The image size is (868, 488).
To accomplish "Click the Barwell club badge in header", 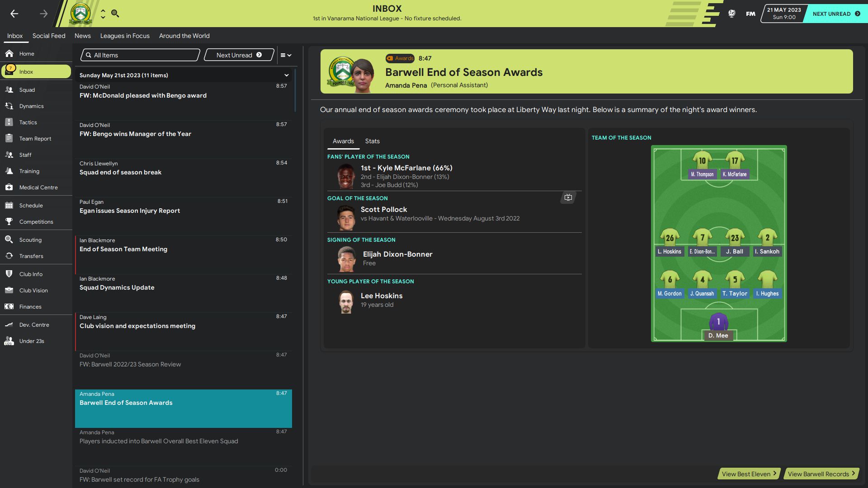I will point(80,14).
